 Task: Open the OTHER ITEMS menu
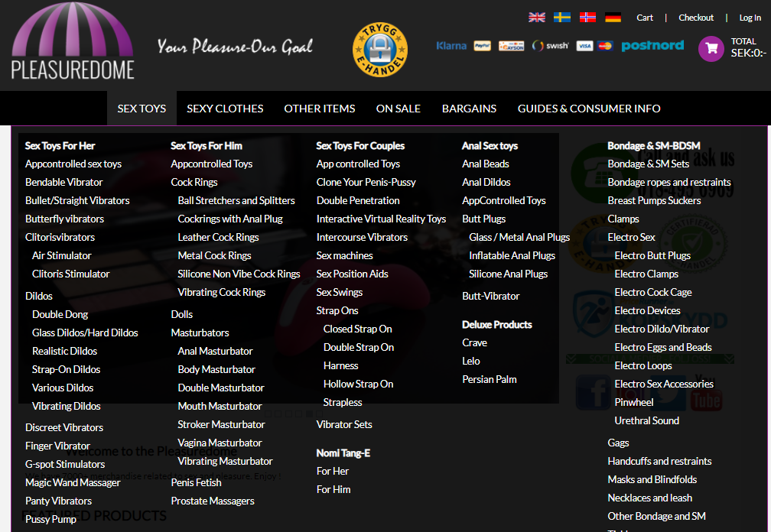[x=320, y=108]
